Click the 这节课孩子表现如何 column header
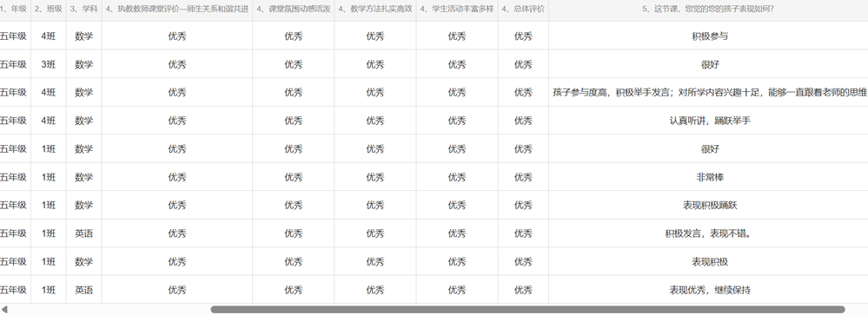The height and width of the screenshot is (315, 868). [708, 9]
